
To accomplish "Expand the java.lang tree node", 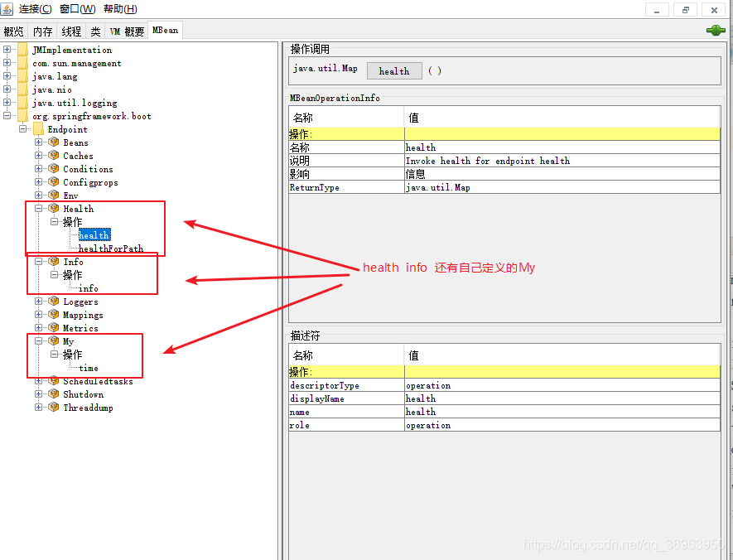I will click(x=7, y=75).
